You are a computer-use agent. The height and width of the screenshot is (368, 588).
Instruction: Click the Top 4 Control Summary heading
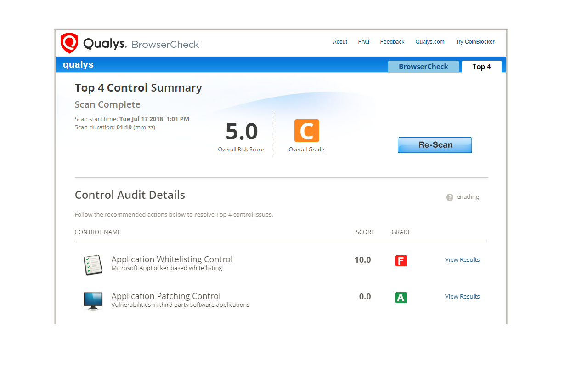pos(138,88)
